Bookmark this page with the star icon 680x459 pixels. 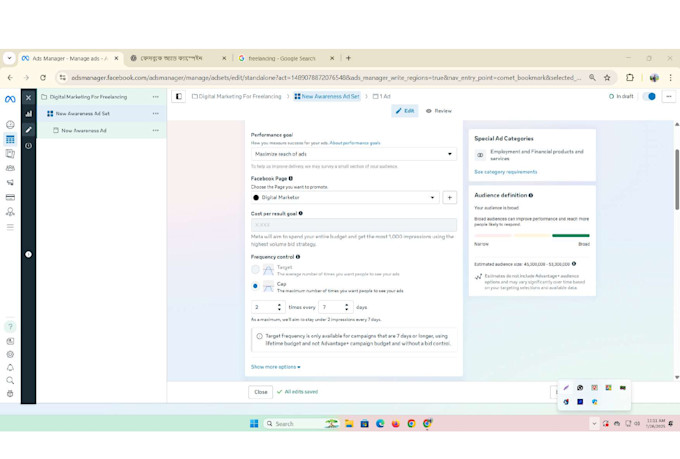(607, 78)
